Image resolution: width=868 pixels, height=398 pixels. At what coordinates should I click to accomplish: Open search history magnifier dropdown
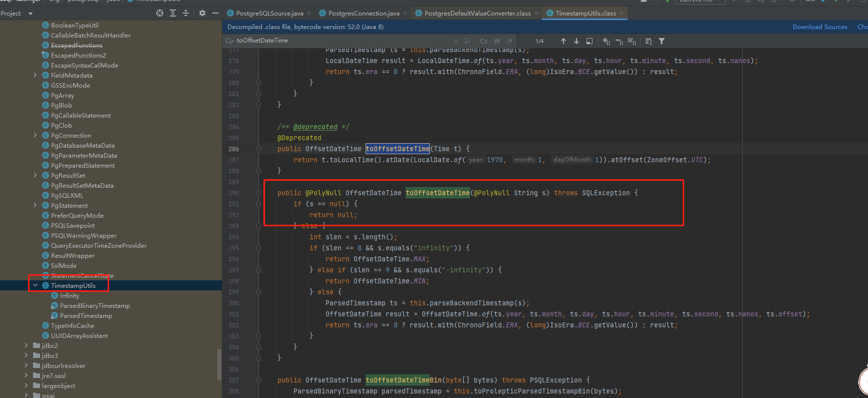click(x=230, y=41)
